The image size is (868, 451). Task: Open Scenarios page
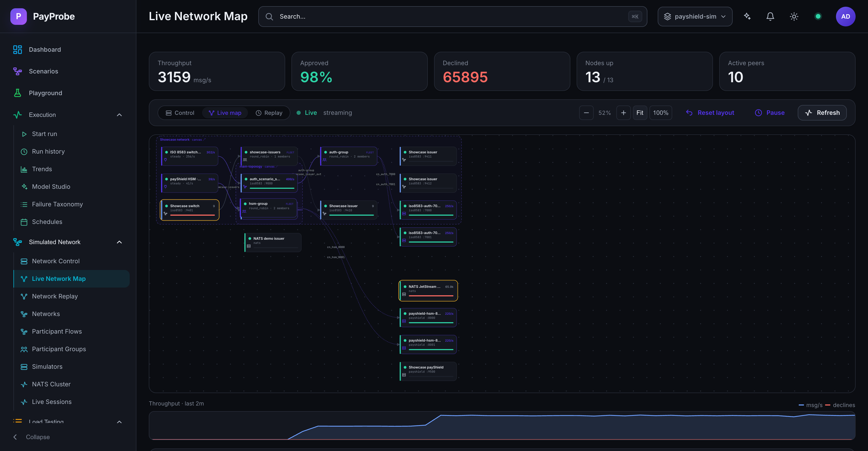(x=68, y=71)
